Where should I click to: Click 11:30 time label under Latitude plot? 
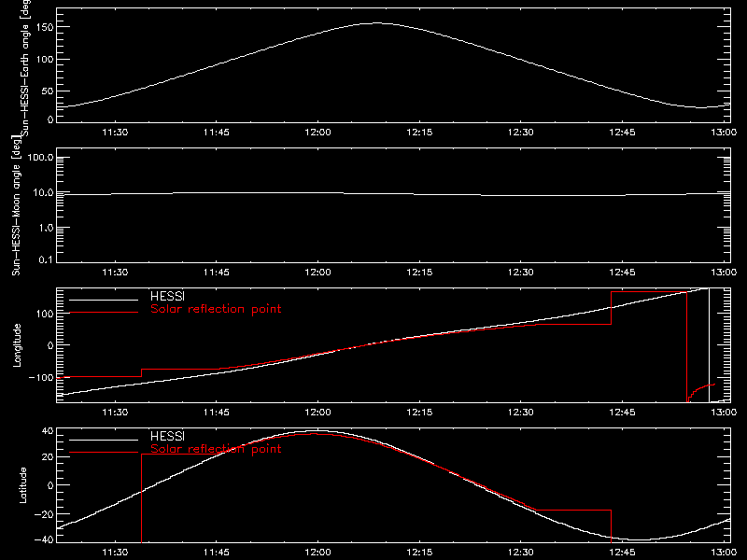coord(115,553)
